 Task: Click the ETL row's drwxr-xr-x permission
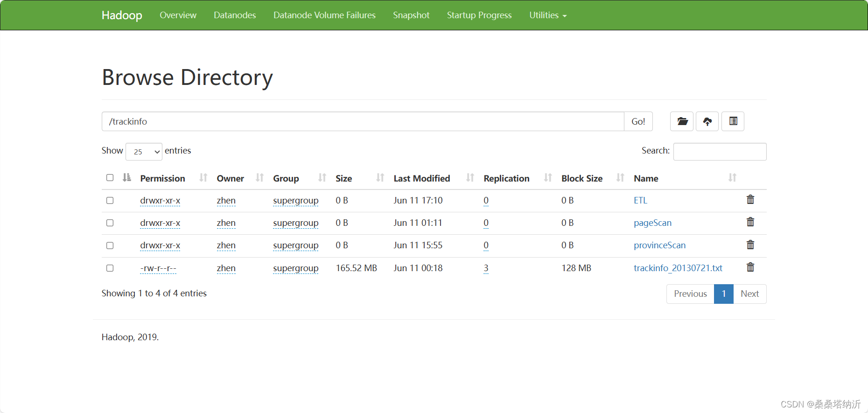160,200
